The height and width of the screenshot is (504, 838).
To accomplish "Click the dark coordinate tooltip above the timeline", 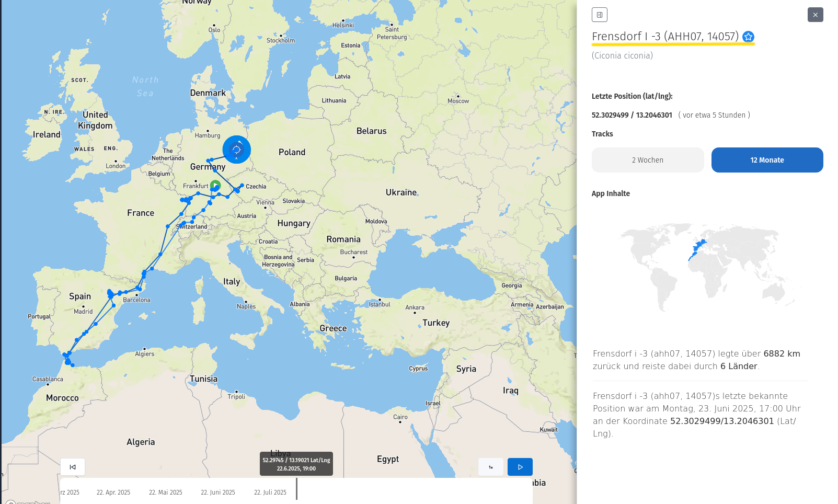I will tap(296, 464).
